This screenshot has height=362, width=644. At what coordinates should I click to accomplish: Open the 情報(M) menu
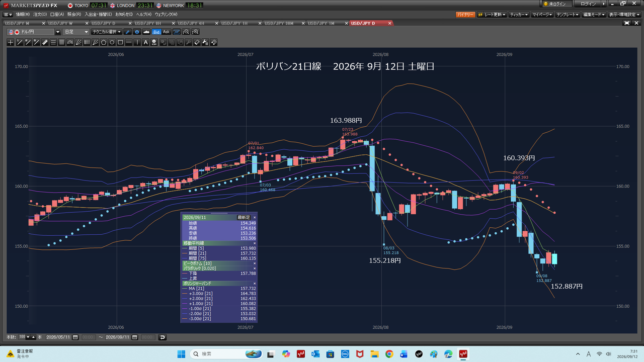23,15
